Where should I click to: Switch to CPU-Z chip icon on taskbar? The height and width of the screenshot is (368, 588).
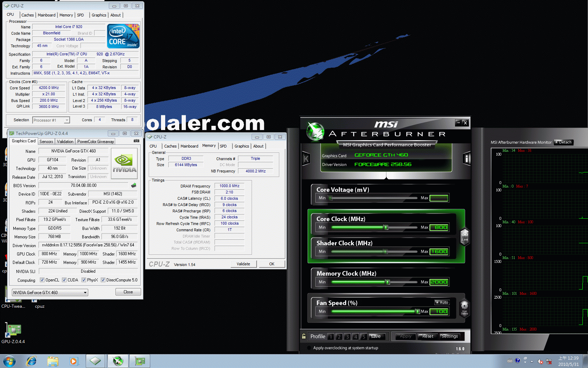(95, 361)
